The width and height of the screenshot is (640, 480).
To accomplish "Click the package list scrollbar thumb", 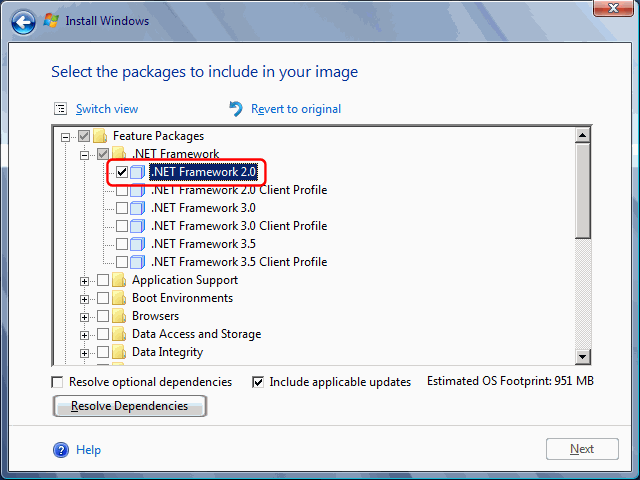I will [582, 190].
